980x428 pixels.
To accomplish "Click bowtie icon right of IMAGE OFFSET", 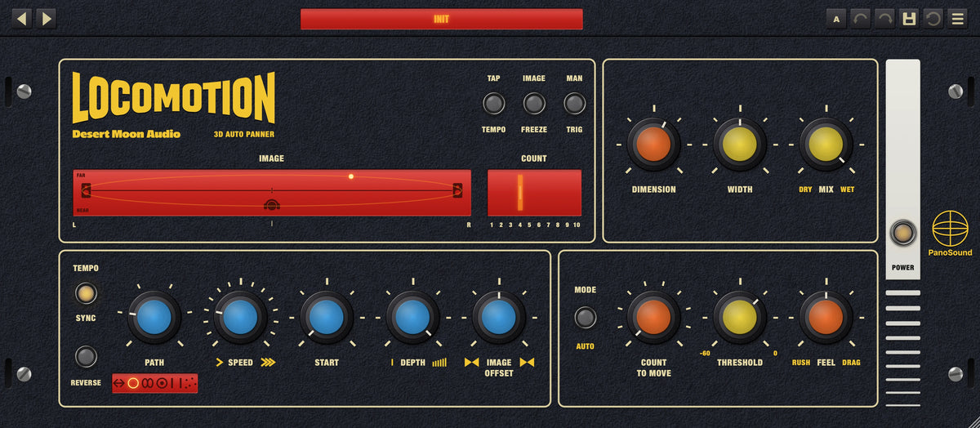I will click(x=527, y=362).
